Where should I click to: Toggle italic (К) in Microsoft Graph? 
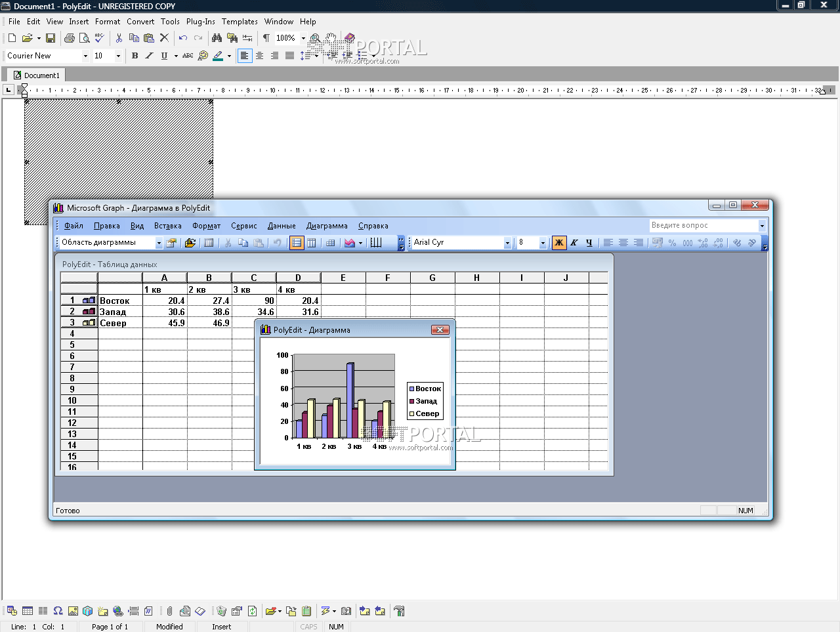coord(574,243)
